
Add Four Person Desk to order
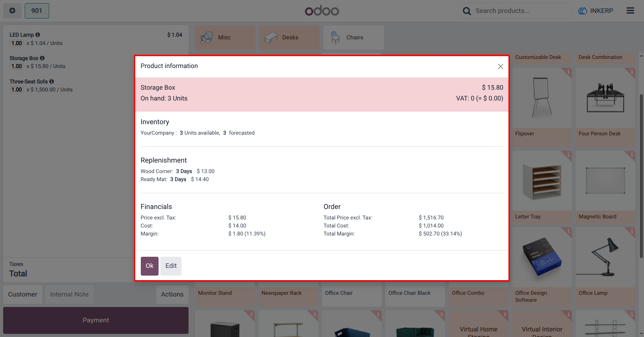[x=605, y=107]
